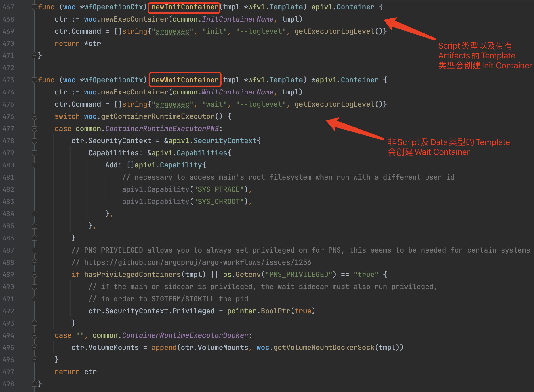Place cursor on getVolumeMountDockerSock call

(324, 348)
